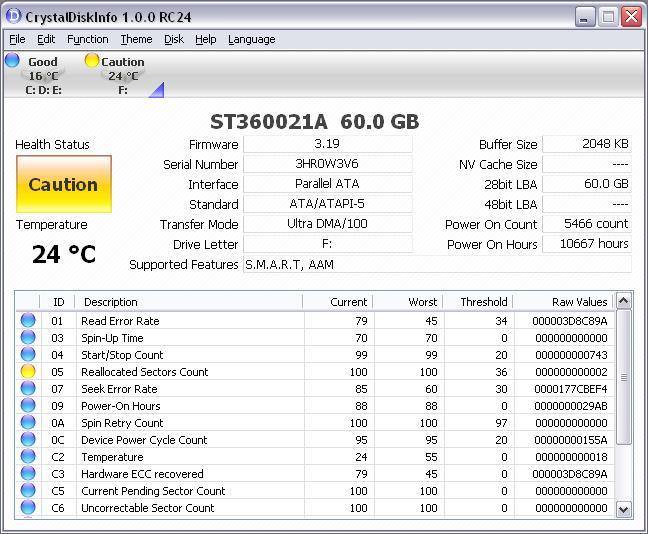Select the Reallocated Sectors Count description

pyautogui.click(x=145, y=372)
